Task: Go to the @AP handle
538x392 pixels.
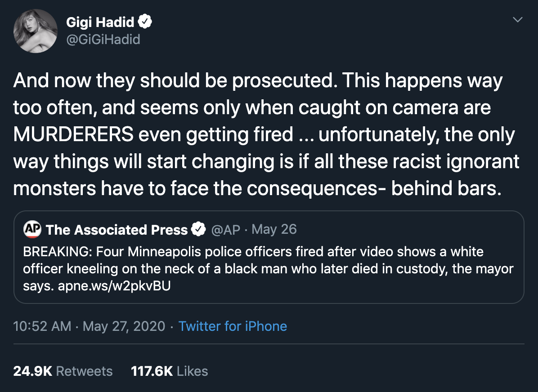Action: [225, 230]
